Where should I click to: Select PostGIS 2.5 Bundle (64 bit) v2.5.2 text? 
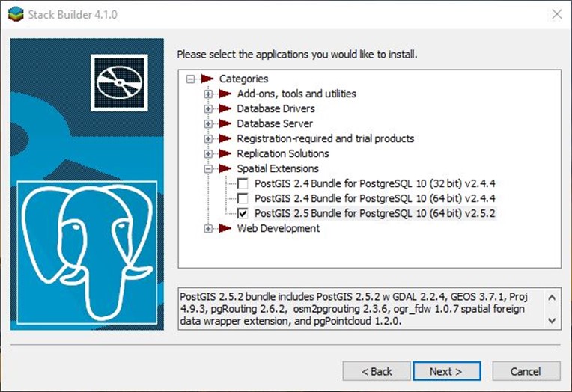pos(374,213)
